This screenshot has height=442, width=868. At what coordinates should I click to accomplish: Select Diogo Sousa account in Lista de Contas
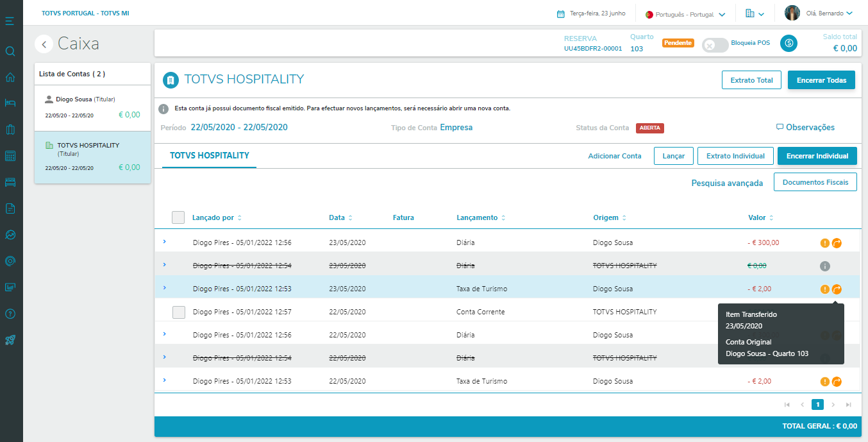click(x=92, y=106)
